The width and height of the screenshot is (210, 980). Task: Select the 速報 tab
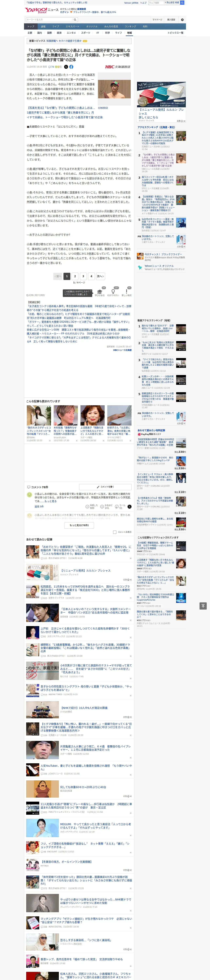43,27
